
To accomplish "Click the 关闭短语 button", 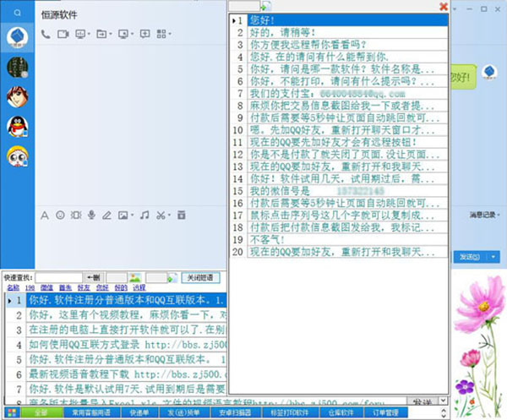I will click(x=201, y=277).
